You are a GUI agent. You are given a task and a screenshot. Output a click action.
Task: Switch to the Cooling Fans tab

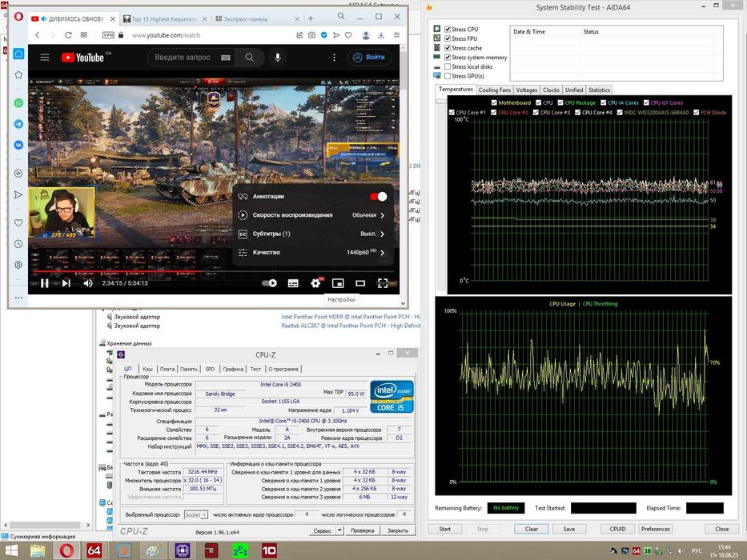[x=494, y=90]
